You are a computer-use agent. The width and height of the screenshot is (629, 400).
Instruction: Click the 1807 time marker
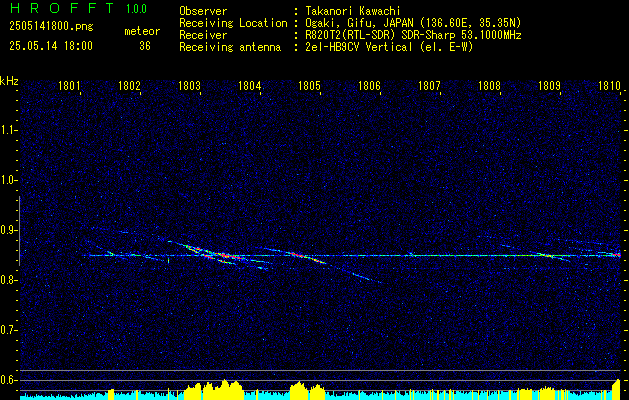[429, 86]
